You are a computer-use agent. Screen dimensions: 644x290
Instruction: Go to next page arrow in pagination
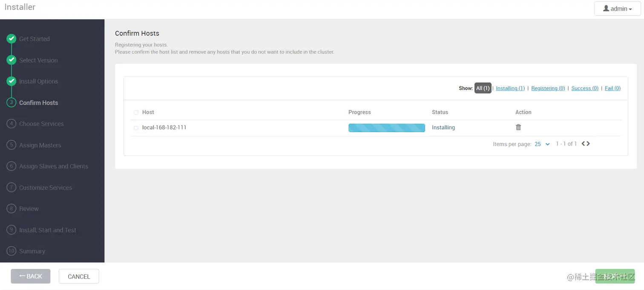[588, 144]
